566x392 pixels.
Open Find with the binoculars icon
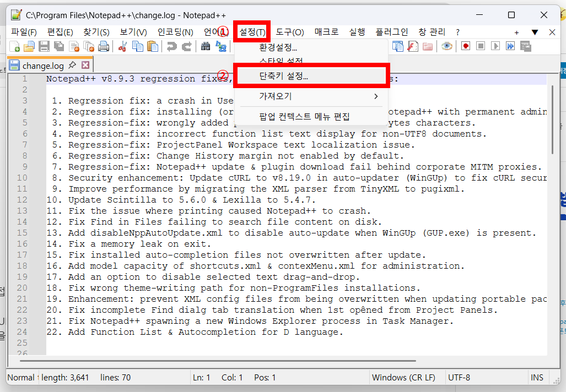point(206,46)
